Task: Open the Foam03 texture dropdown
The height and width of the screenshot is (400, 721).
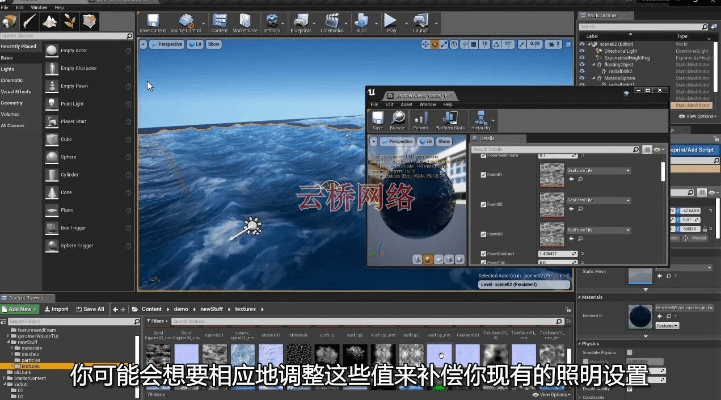Action: click(x=598, y=230)
